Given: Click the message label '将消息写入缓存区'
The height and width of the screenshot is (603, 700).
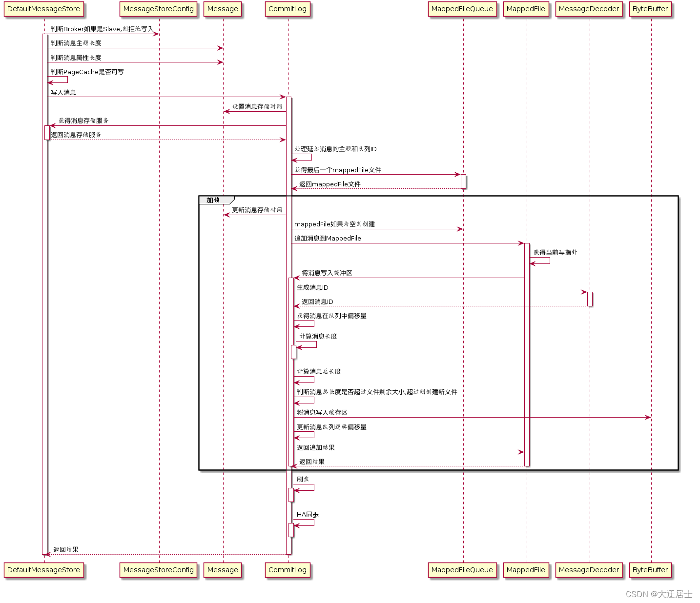Looking at the screenshot, I should pyautogui.click(x=322, y=412).
